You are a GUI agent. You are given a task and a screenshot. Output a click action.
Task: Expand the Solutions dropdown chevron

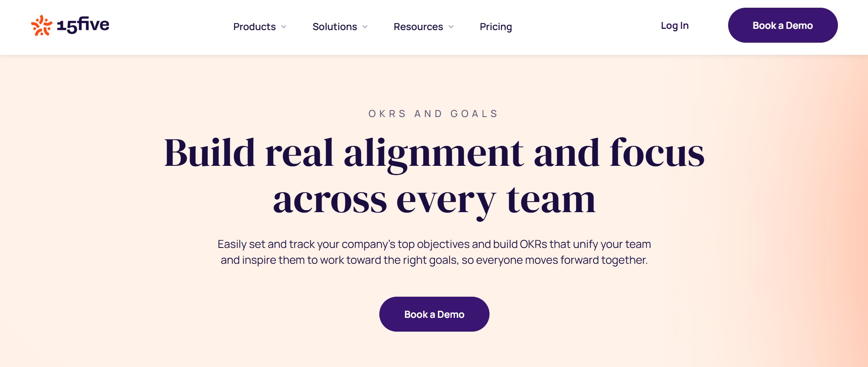tap(364, 27)
